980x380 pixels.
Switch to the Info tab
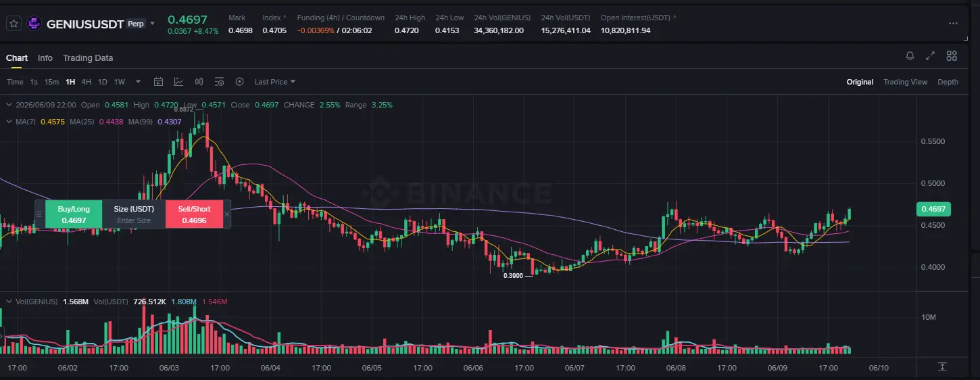pos(45,58)
